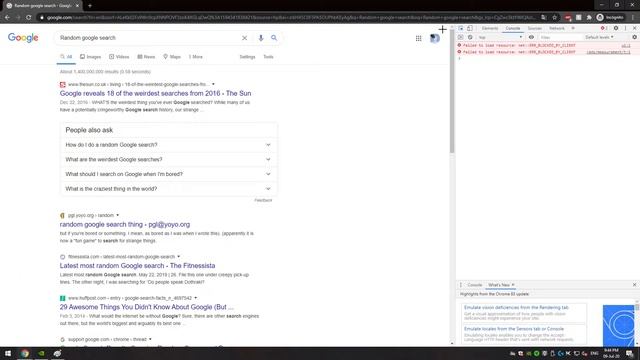
Task: Bookmark this page with star icon
Action: (554, 18)
